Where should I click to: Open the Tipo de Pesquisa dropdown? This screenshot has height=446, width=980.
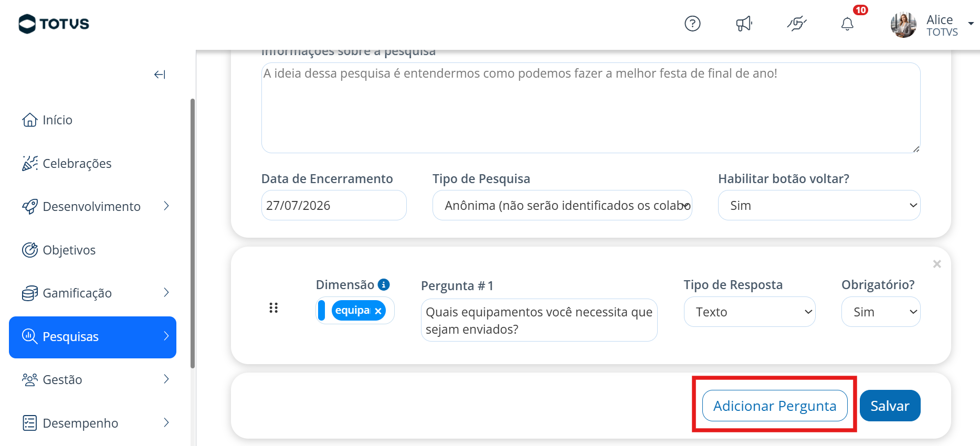click(x=562, y=205)
